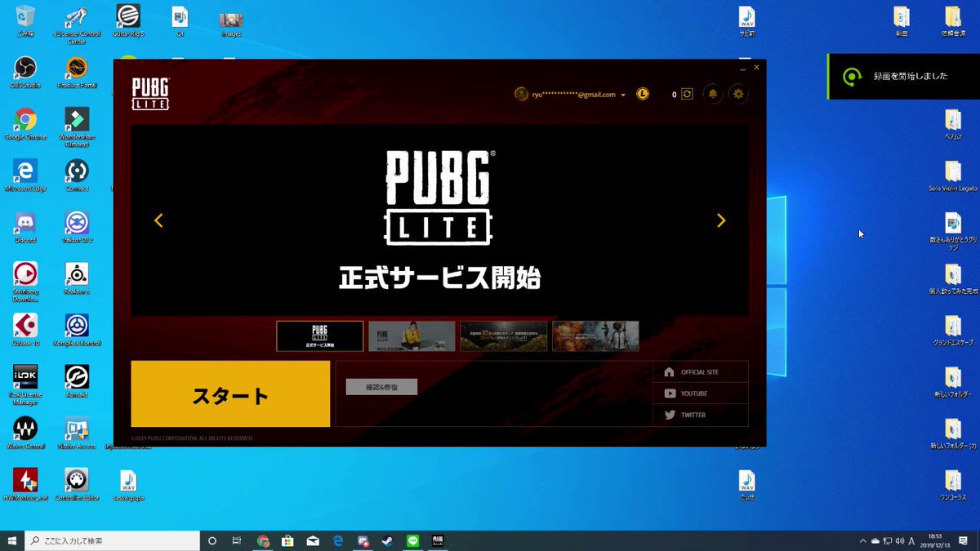The width and height of the screenshot is (980, 551).
Task: Open the launcher settings gear
Action: click(x=739, y=94)
